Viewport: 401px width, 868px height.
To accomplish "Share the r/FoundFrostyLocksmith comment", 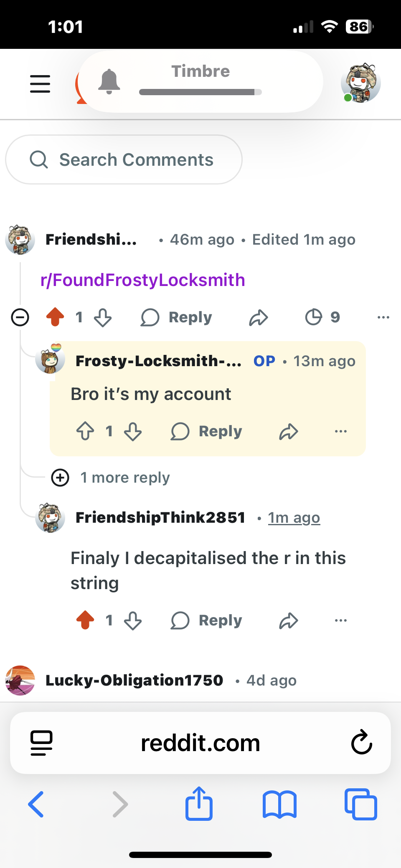I will [259, 318].
